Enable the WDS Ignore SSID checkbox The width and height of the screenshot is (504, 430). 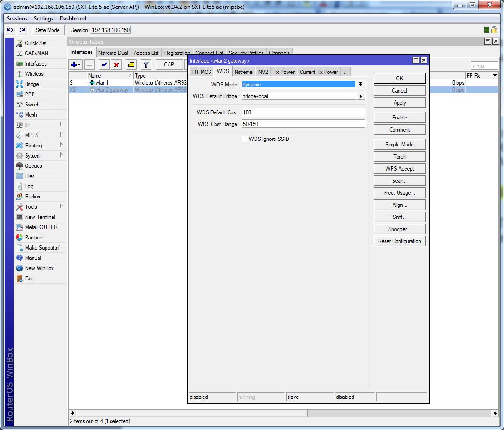tap(244, 139)
